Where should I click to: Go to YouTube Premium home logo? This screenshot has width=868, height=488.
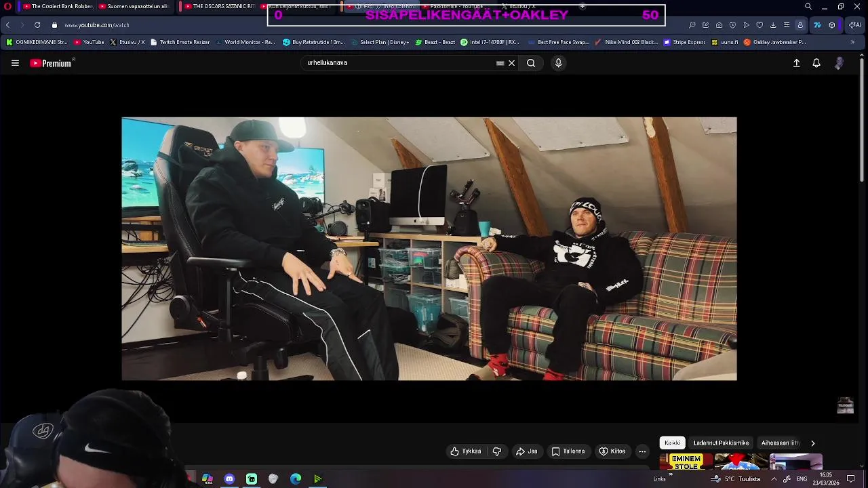point(52,63)
